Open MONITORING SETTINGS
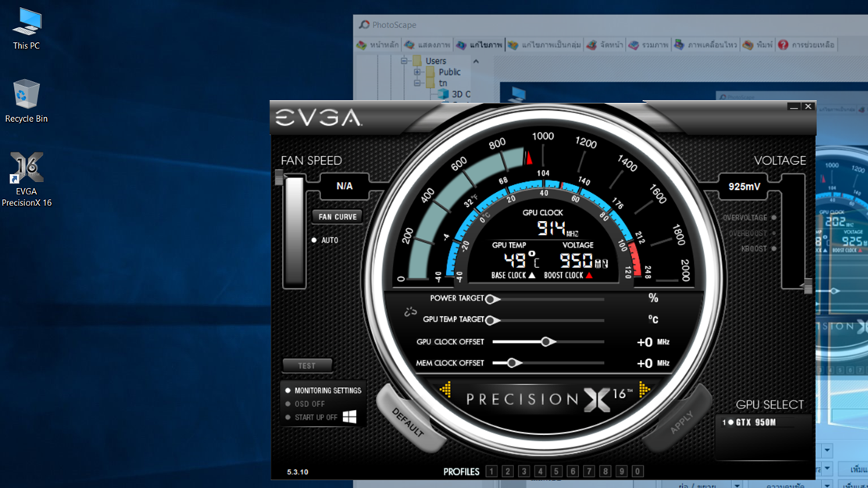The image size is (868, 488). (323, 390)
